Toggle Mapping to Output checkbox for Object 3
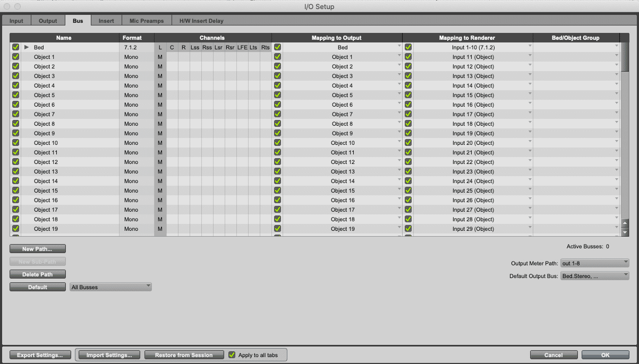639x364 pixels. coord(277,76)
